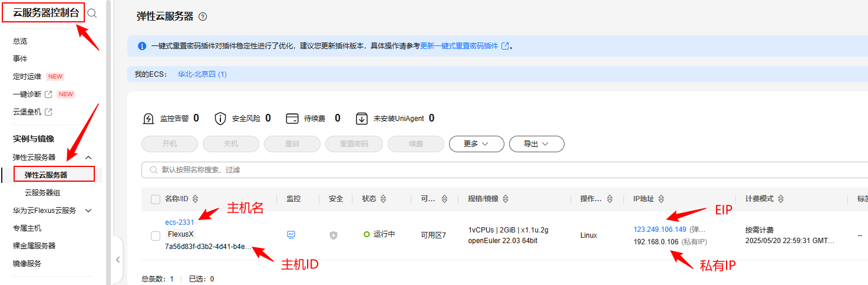Viewport: 868px width, 285px height.
Task: Click the external-link icon next to 一键诊断
Action: (x=48, y=94)
